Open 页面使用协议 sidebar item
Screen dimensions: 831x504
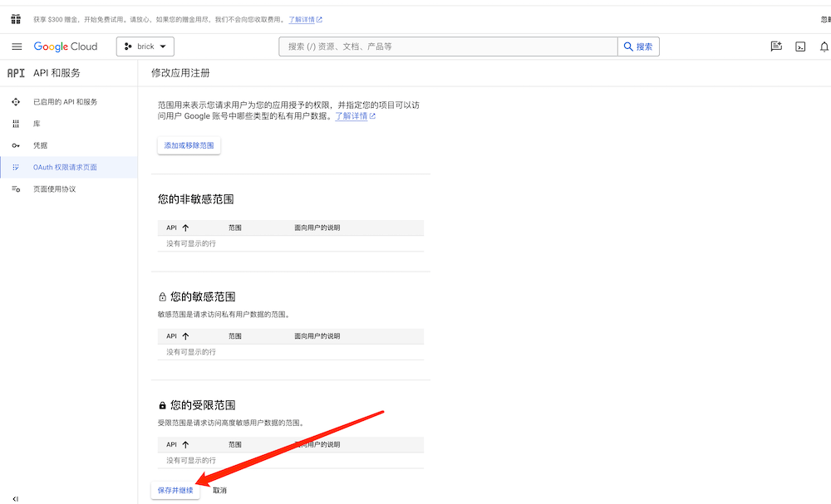pyautogui.click(x=54, y=189)
